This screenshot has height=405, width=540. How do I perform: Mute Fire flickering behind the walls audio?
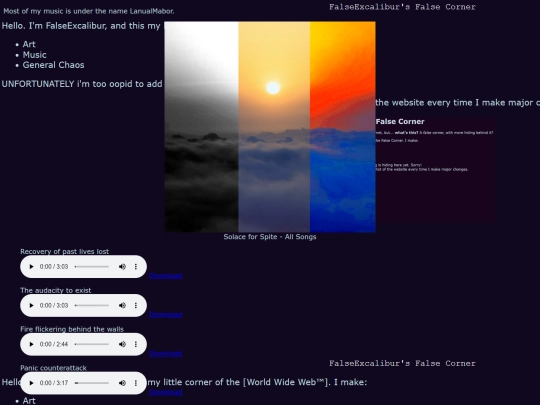122,344
